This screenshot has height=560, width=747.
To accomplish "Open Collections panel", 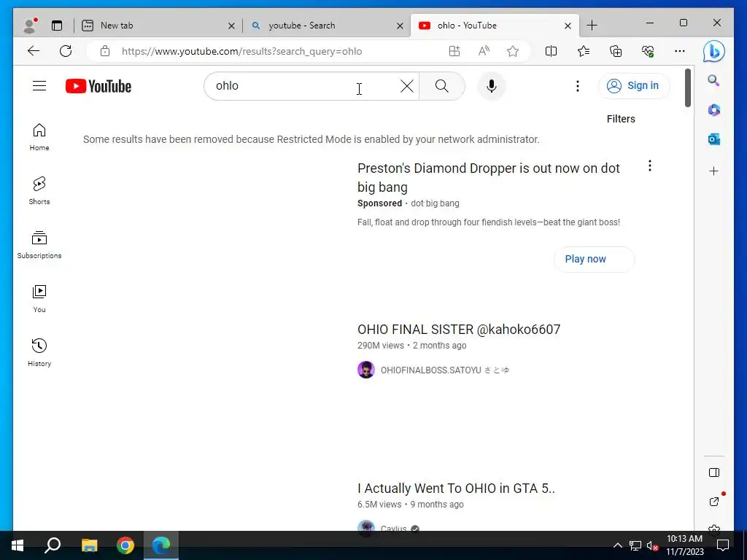I will tap(616, 51).
